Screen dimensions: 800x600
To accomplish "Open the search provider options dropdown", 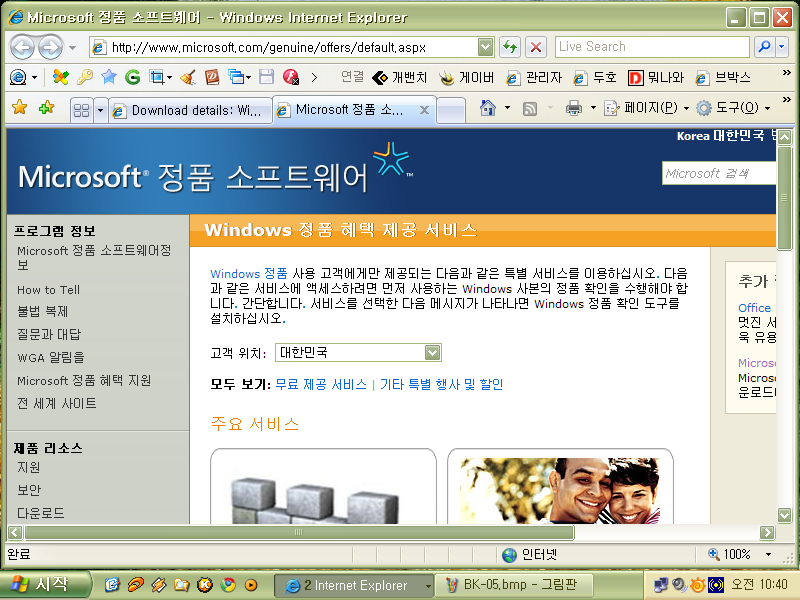I will 782,47.
